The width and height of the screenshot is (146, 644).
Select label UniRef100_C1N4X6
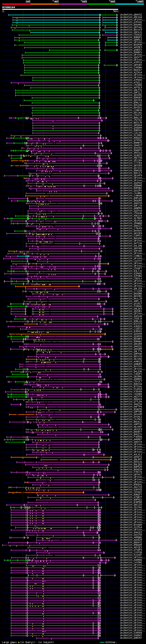(x=131, y=110)
